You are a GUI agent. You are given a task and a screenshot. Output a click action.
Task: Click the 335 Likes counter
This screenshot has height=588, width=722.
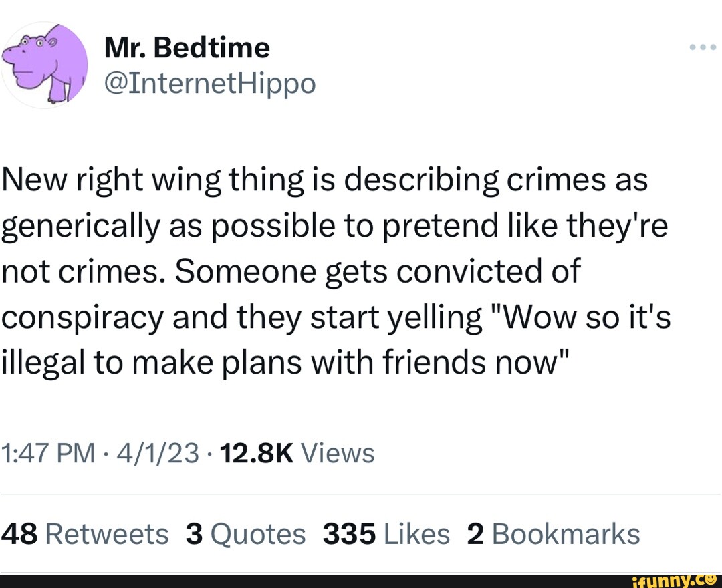click(386, 533)
